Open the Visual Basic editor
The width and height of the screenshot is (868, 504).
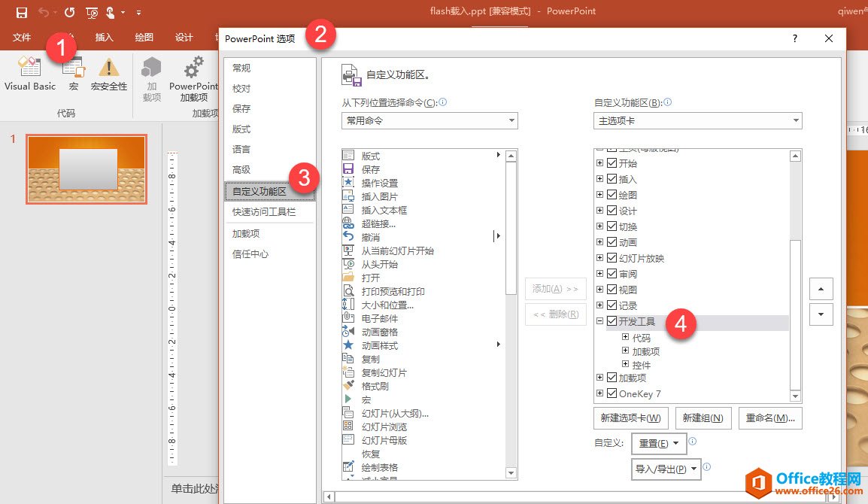tap(30, 74)
